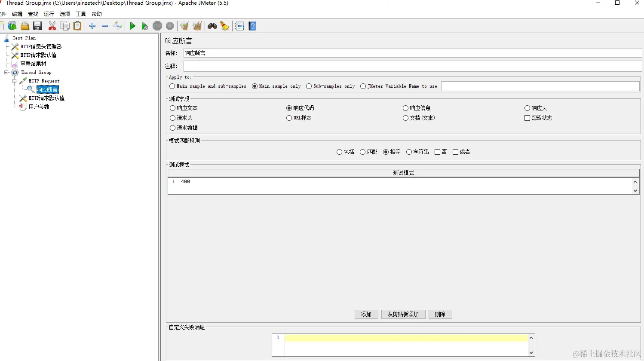Select 'Main sample and sub-samples' radio
Image resolution: width=644 pixels, height=361 pixels.
click(x=172, y=86)
